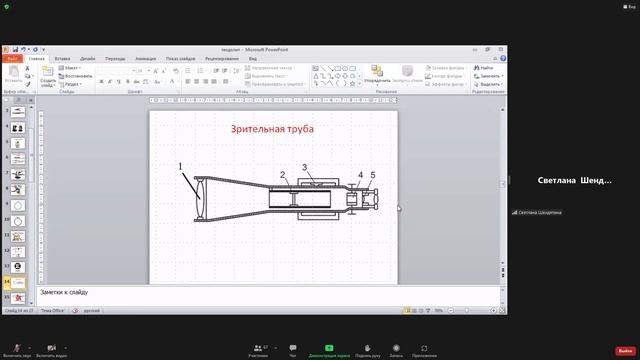Toggle strikethrough abc in font group

point(137,82)
